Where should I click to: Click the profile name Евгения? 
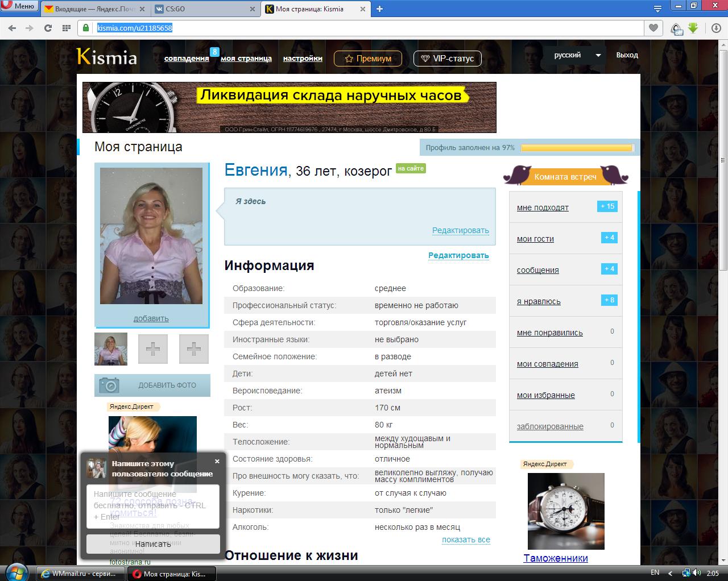point(256,170)
